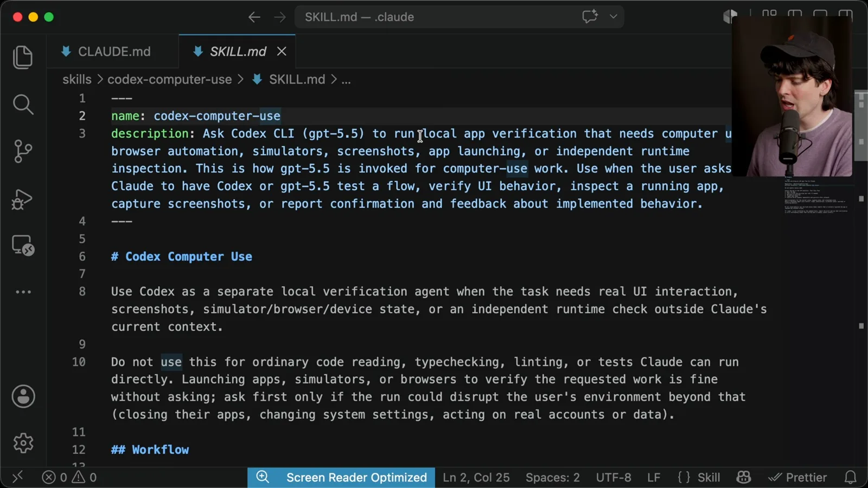This screenshot has height=488, width=868.
Task: Click the name: codex-computer-use line
Action: point(196,116)
